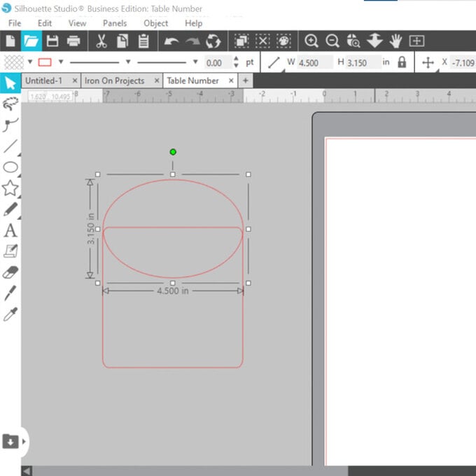
Task: Pick the Draw a Smooth curve tool
Action: pos(10,125)
